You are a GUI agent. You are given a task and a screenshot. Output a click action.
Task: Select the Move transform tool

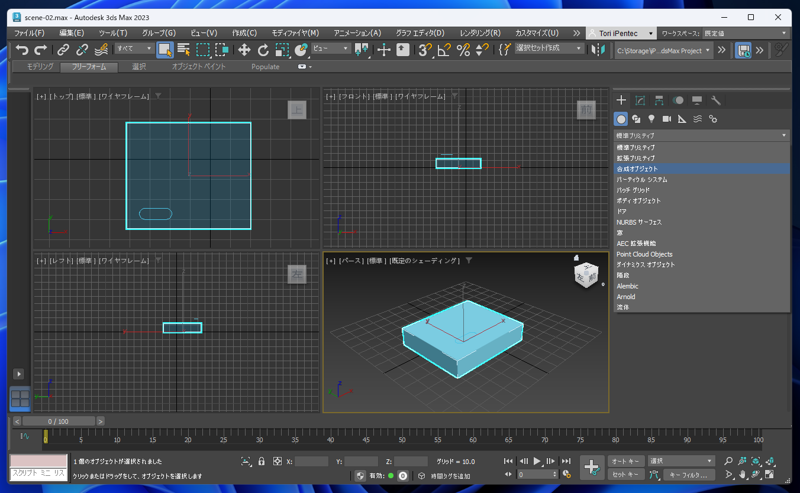tap(244, 50)
